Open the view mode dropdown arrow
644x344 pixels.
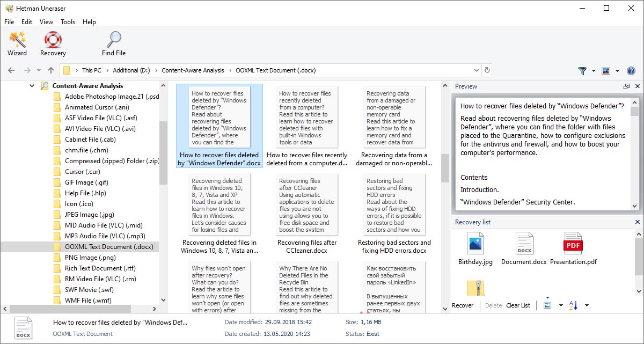tap(617, 71)
